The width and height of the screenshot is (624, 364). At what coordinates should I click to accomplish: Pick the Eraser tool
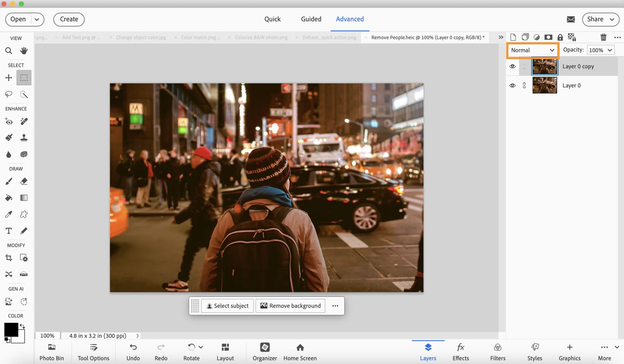[x=24, y=181]
